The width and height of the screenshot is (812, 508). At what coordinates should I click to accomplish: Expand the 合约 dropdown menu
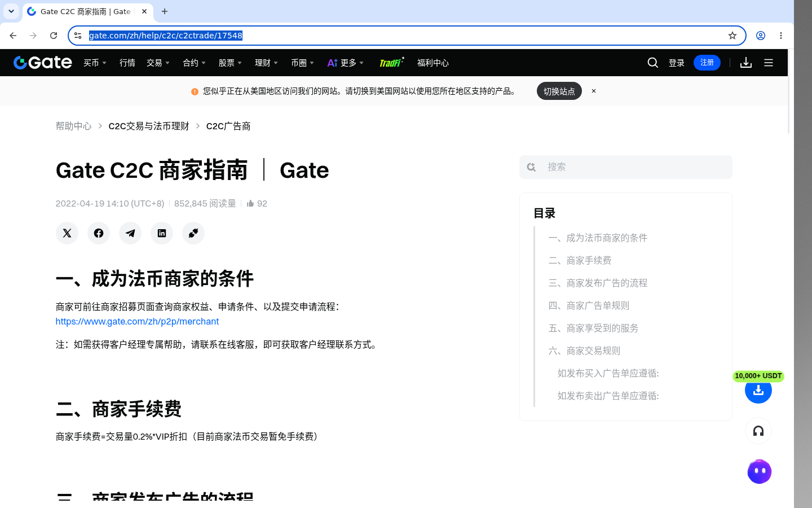pos(195,63)
